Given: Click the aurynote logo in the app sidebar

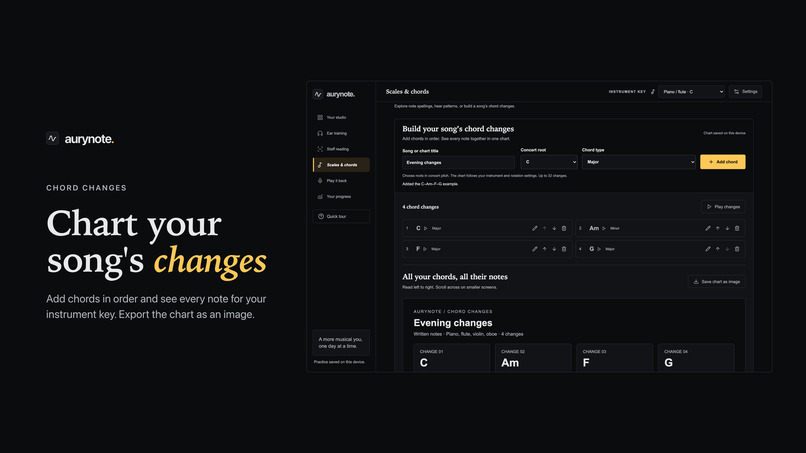Looking at the screenshot, I should (x=334, y=94).
